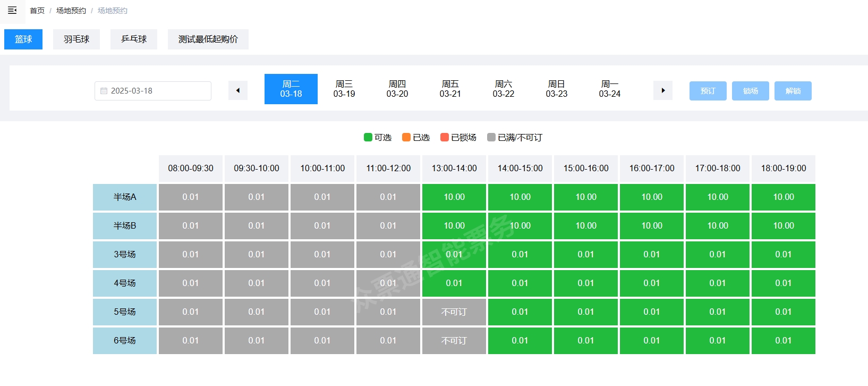Select 周六 03-22 date

click(x=504, y=89)
